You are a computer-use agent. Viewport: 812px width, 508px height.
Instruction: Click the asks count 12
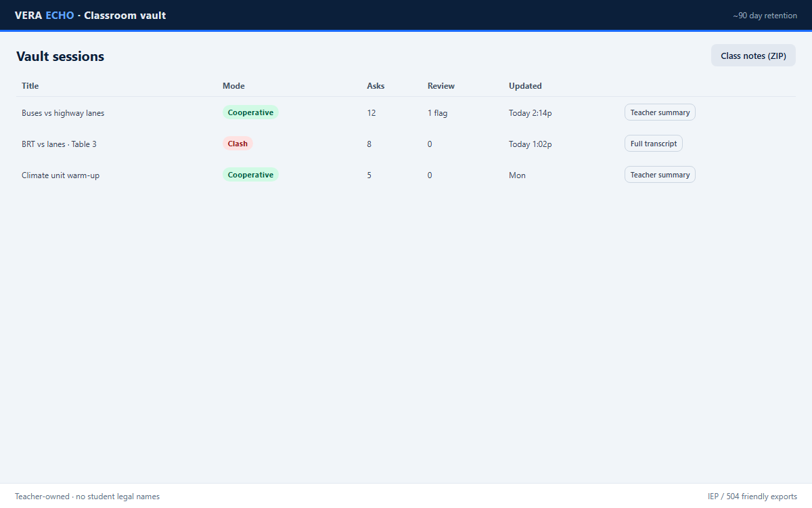click(371, 113)
